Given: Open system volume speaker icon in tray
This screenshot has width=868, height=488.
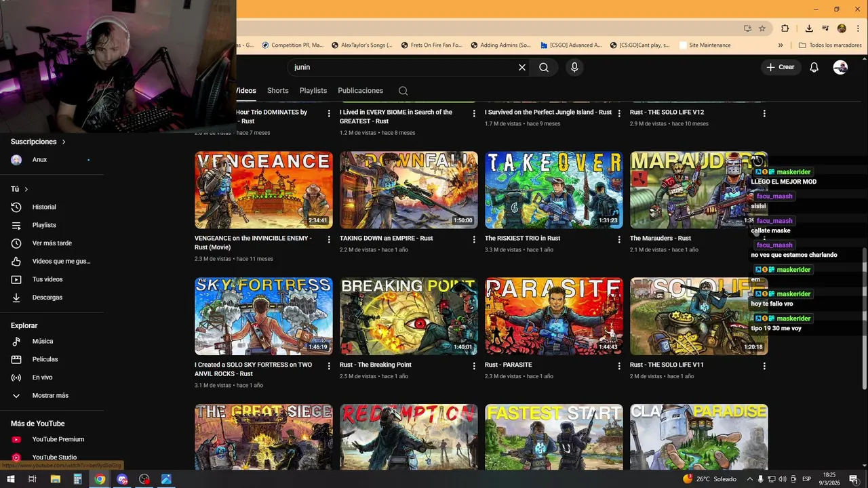Looking at the screenshot, I should tap(784, 479).
